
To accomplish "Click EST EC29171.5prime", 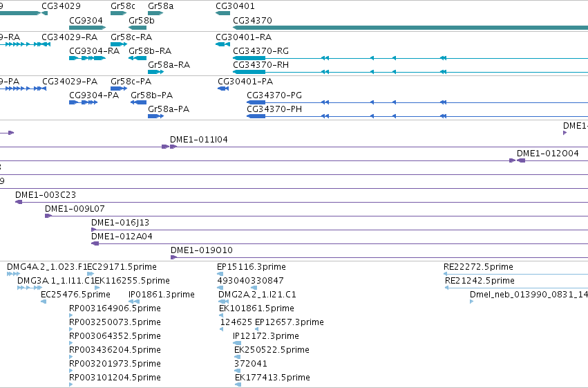I will point(122,267).
